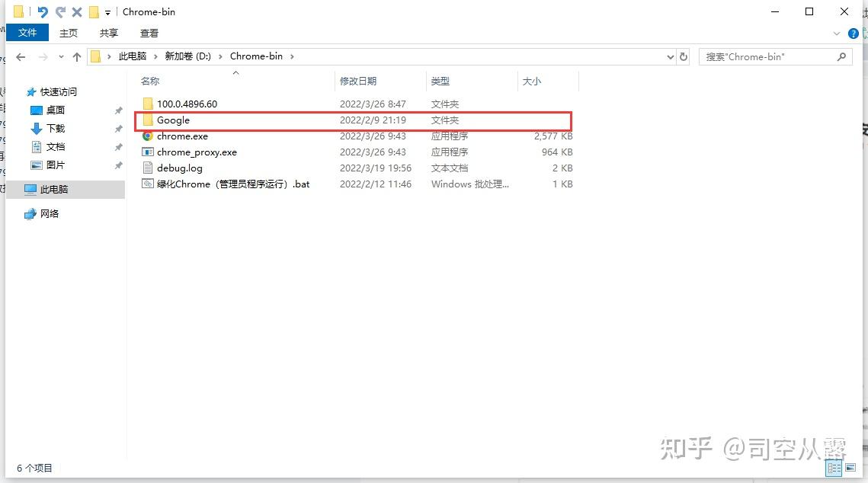
Task: Expand the chevron after Chrome-bin breadcrumb
Action: [x=292, y=56]
